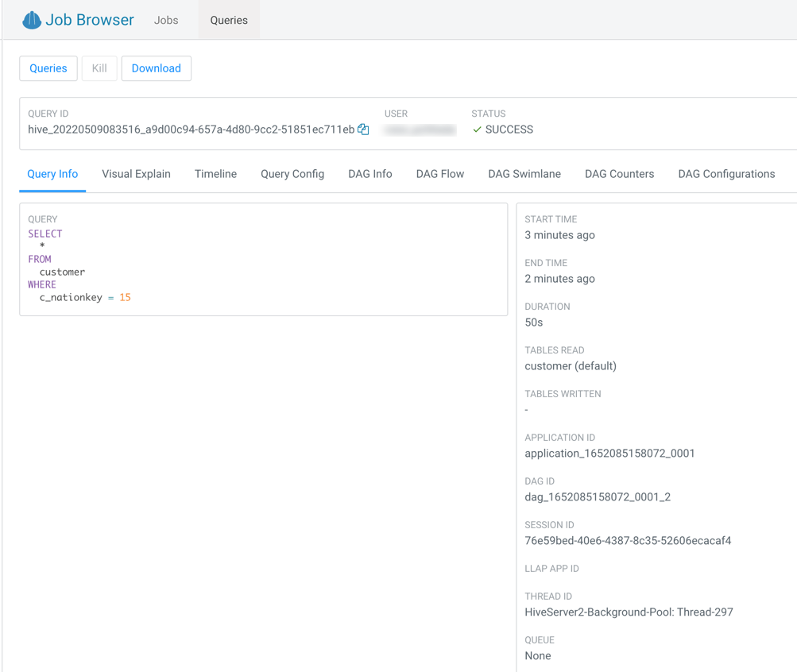Click the customer (default) table name under TABLES READ

click(570, 365)
